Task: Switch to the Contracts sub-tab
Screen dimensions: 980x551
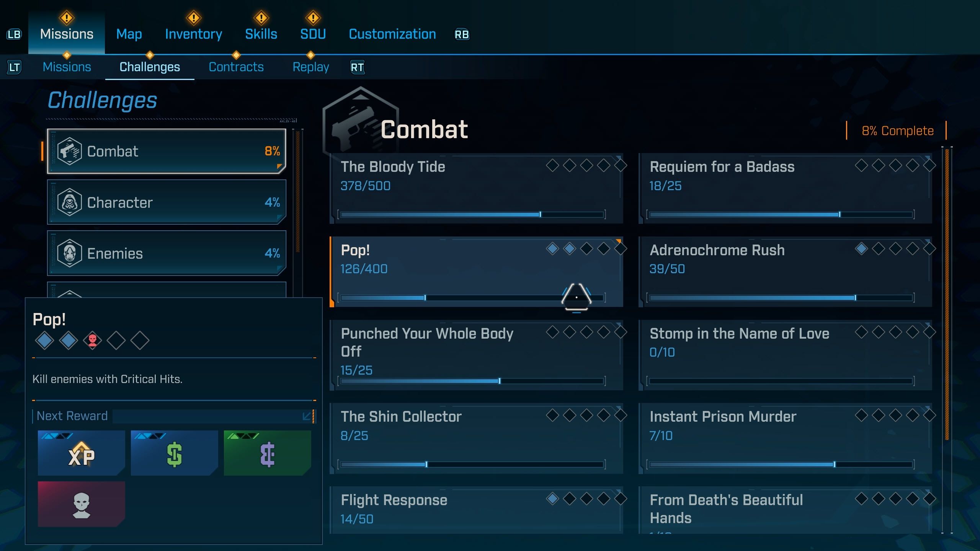Action: [236, 67]
